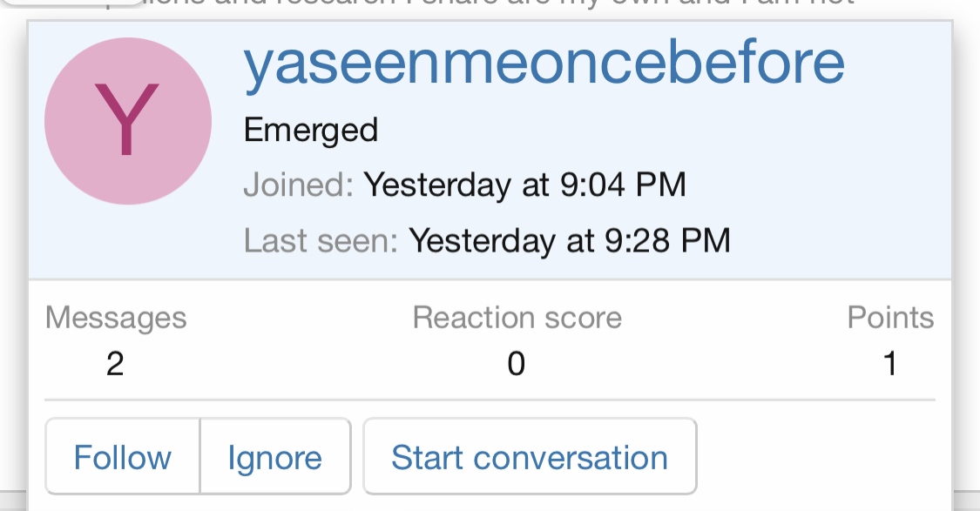Click the last seen time Yesterday at 9:28 PM
Image resolution: width=980 pixels, height=511 pixels.
(570, 240)
